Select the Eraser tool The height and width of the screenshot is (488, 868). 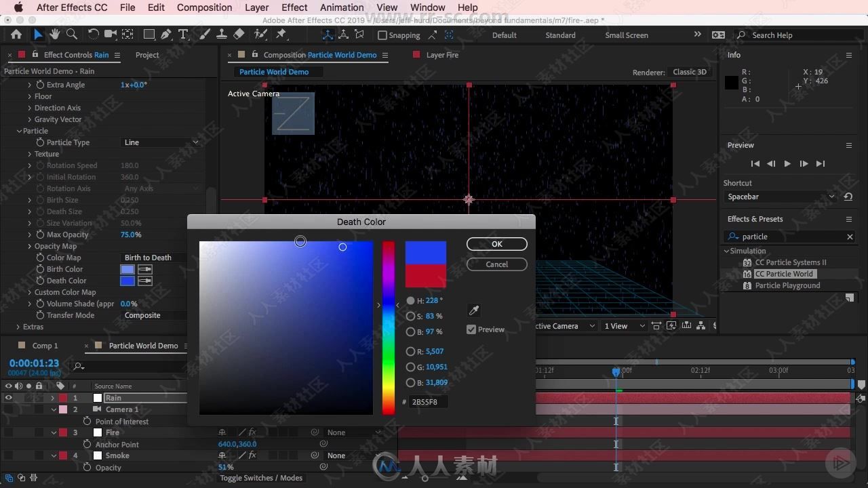point(239,35)
